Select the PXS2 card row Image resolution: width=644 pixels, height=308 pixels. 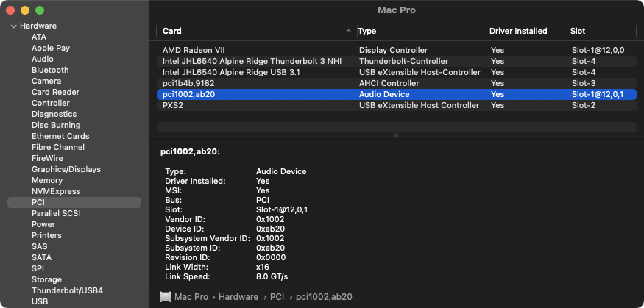point(397,106)
